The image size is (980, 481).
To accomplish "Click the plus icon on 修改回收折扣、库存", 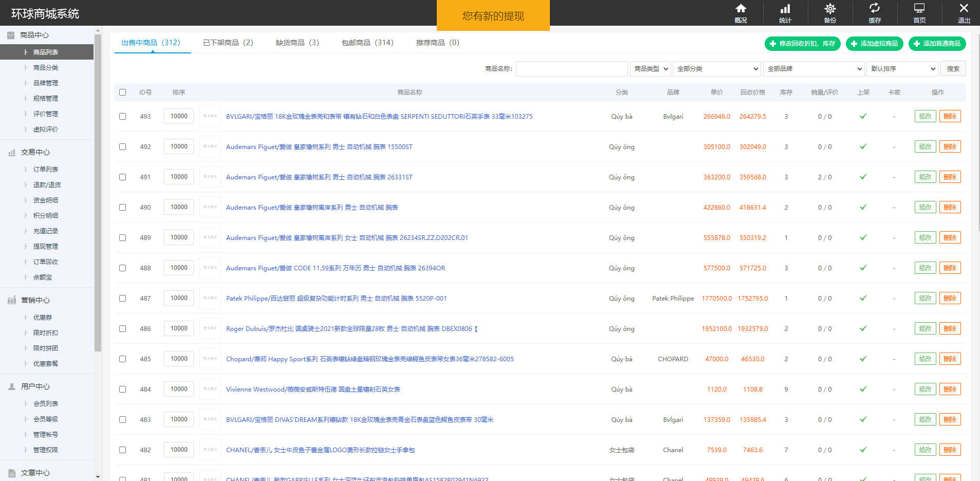I will 773,44.
